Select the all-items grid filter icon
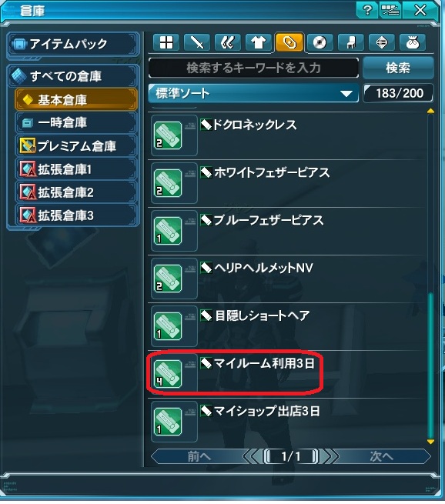The height and width of the screenshot is (504, 445). [166, 42]
